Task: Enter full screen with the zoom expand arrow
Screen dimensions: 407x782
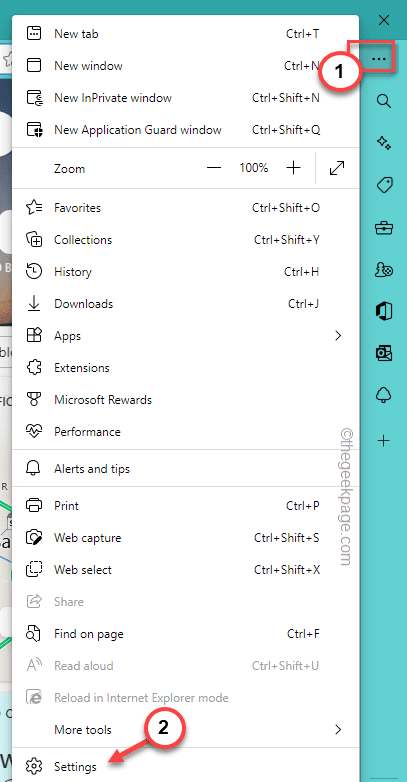Action: click(x=337, y=168)
